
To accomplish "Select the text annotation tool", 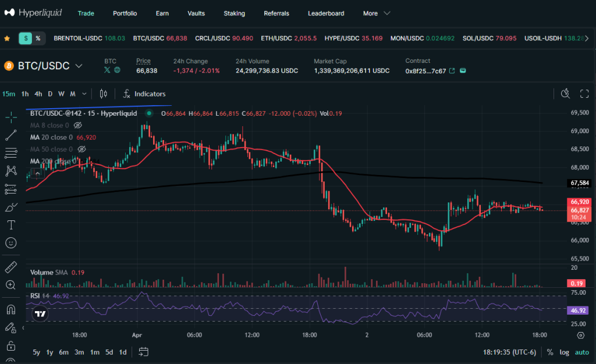I will pos(10,225).
